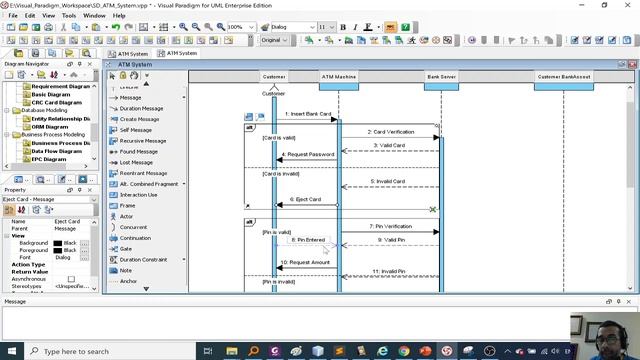Open the Tools menu

69,16
